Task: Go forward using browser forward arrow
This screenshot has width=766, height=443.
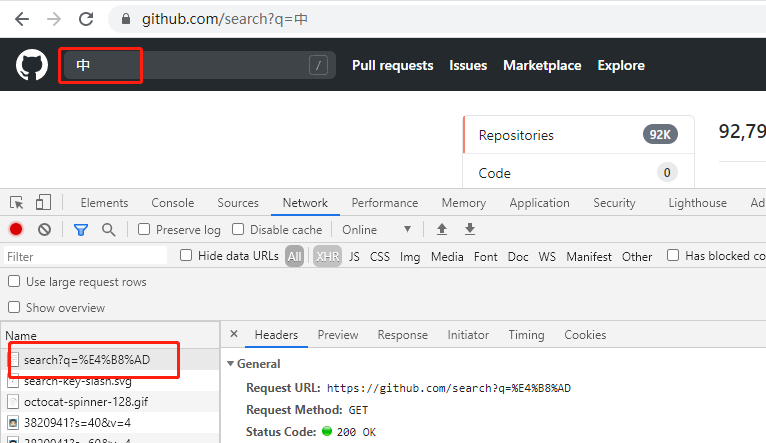Action: tap(54, 19)
